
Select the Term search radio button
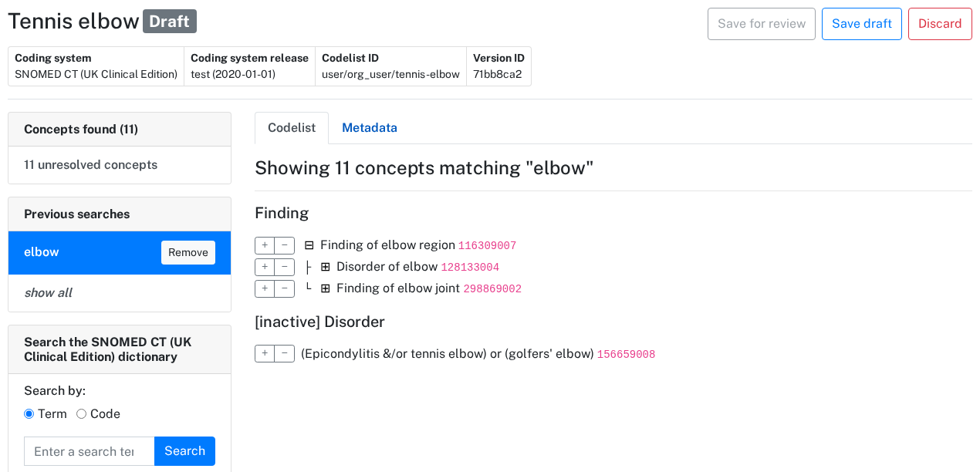tap(29, 414)
